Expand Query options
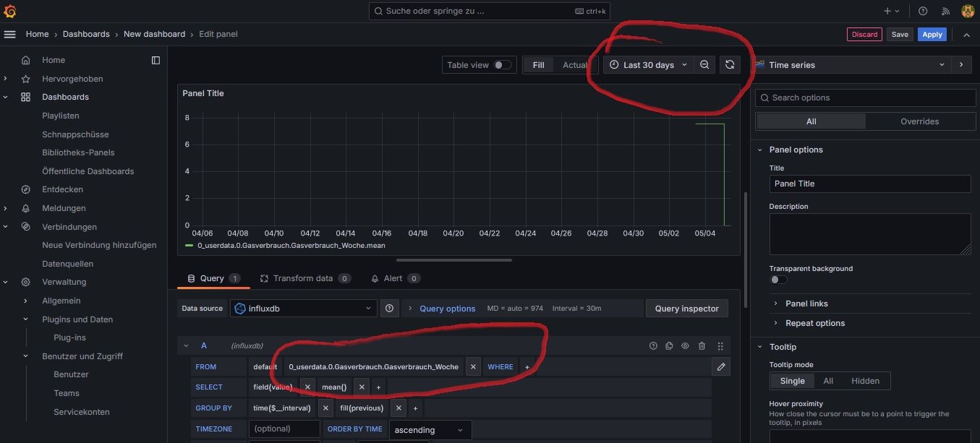980x443 pixels. pos(447,309)
